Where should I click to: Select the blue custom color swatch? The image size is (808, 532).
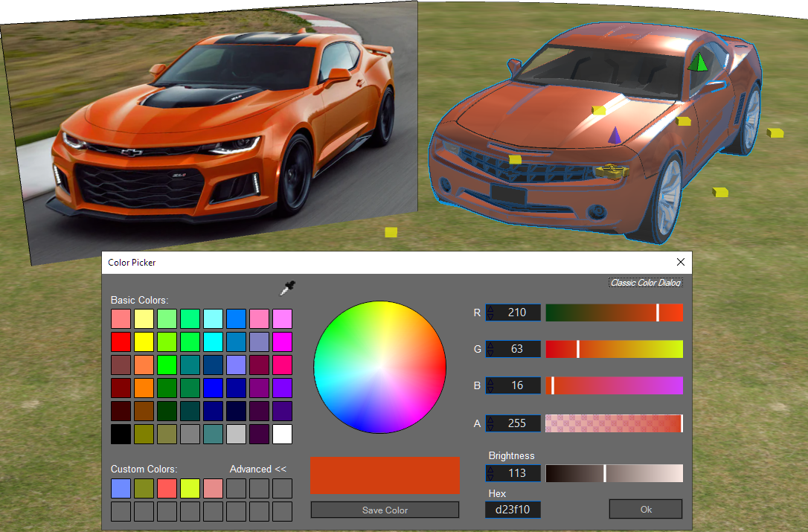pyautogui.click(x=121, y=488)
